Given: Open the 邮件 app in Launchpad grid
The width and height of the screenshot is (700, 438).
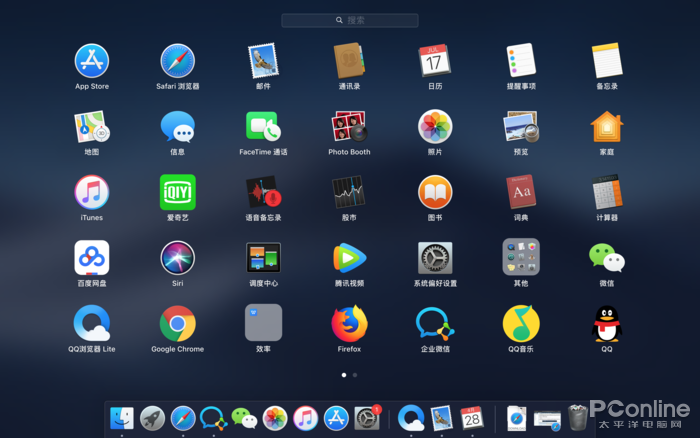Looking at the screenshot, I should (263, 61).
